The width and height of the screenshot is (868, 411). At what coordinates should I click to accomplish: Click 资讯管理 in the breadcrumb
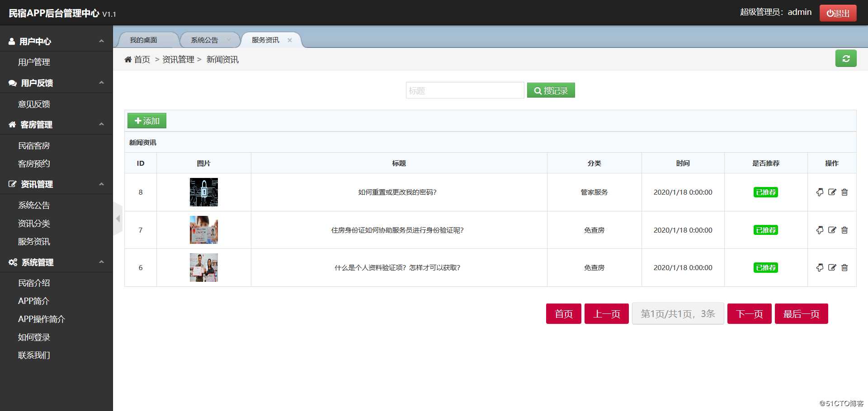[x=178, y=60]
